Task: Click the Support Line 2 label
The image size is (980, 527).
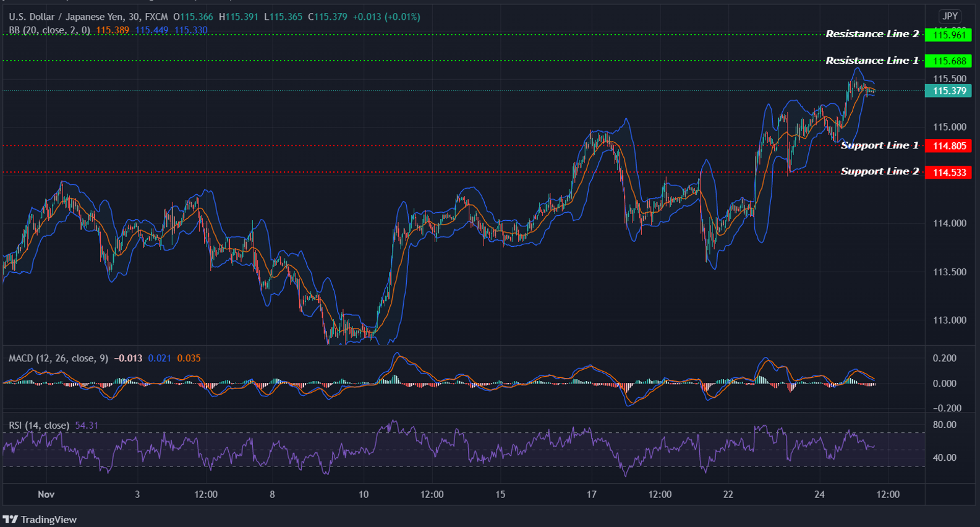Action: (880, 171)
